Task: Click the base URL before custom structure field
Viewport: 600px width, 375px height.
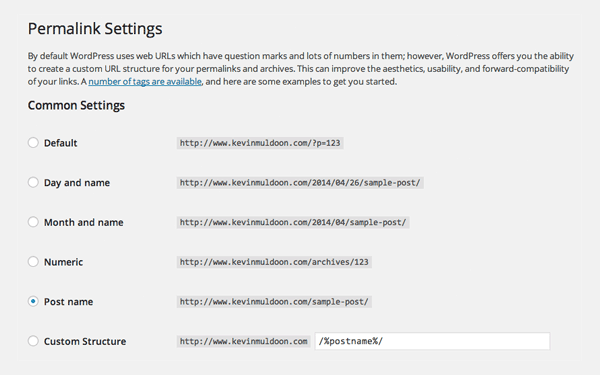Action: tap(243, 341)
